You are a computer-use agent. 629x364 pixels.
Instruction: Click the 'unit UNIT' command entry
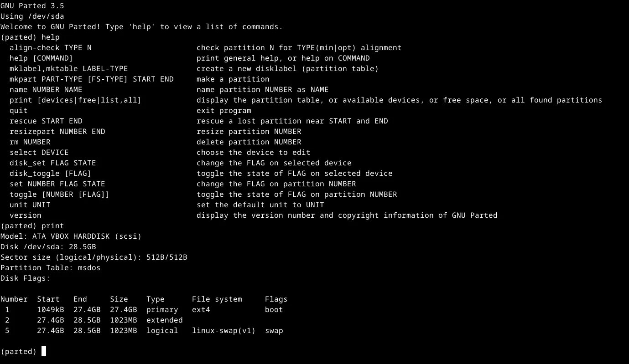tap(30, 205)
